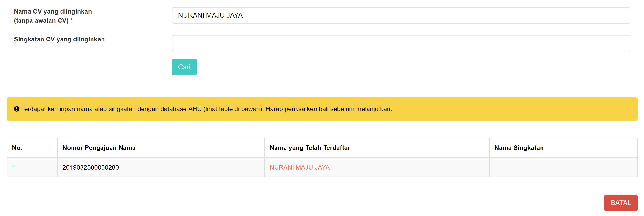Focus the Singkatan CV input field
Image resolution: width=644 pixels, height=216 pixels.
[400, 43]
